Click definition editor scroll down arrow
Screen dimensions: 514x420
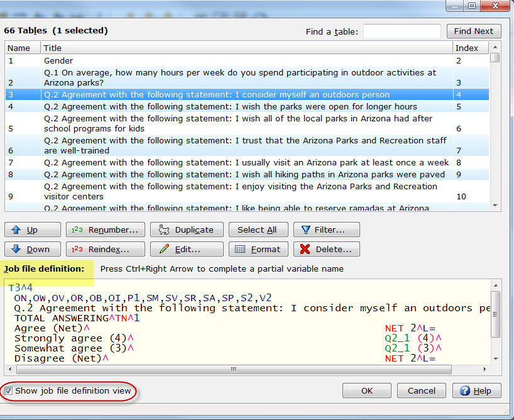496,358
